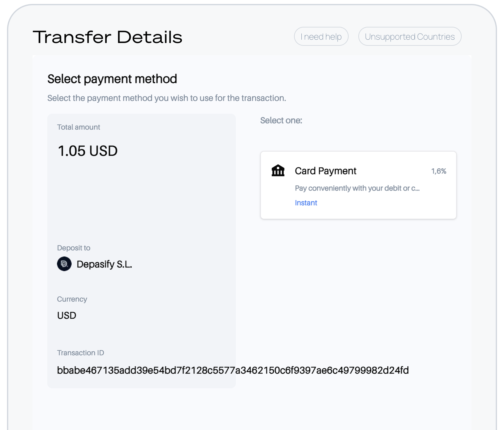Image resolution: width=504 pixels, height=430 pixels.
Task: Click the truncated Pay conveniently description
Action: 357,188
